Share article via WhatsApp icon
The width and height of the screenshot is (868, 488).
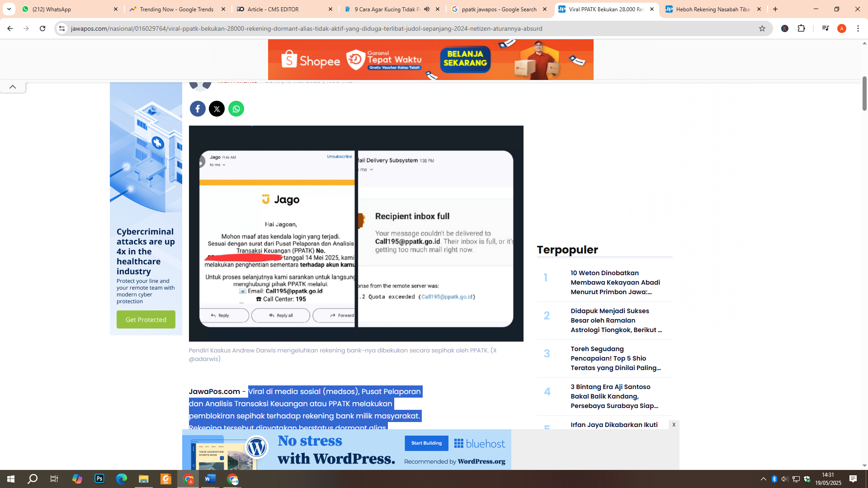(236, 109)
